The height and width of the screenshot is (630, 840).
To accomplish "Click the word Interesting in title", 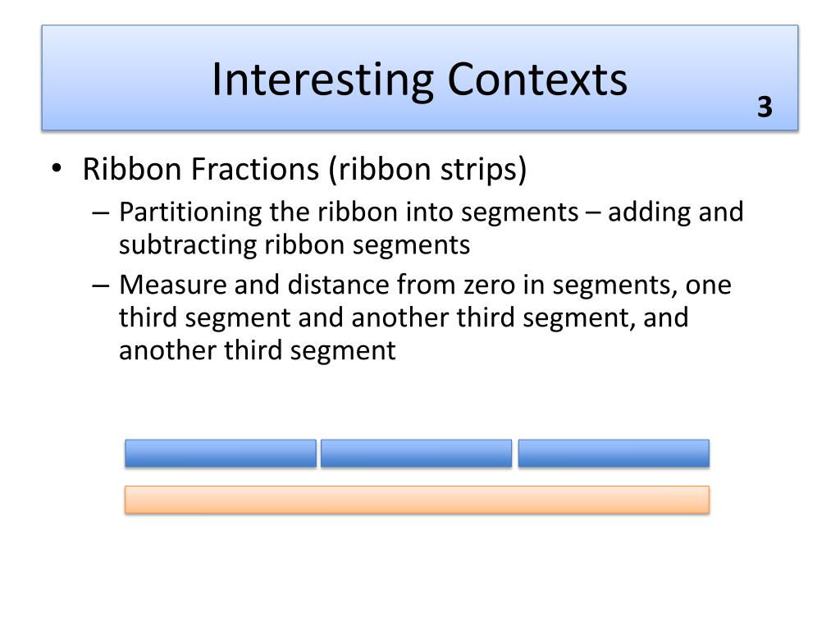I will point(323,80).
